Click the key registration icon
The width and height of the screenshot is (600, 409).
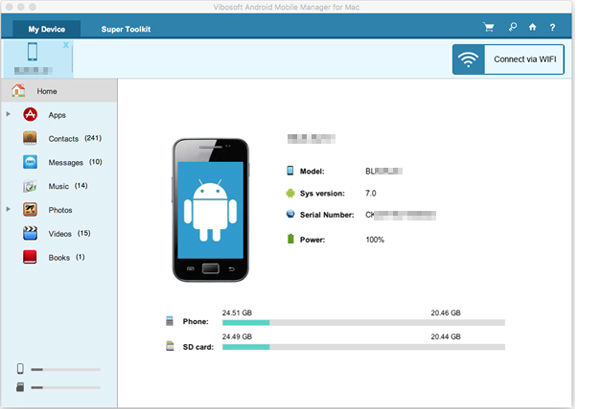513,27
